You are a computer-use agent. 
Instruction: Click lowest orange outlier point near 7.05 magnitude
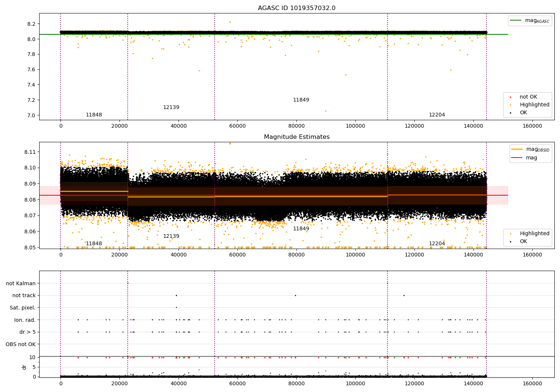point(326,111)
